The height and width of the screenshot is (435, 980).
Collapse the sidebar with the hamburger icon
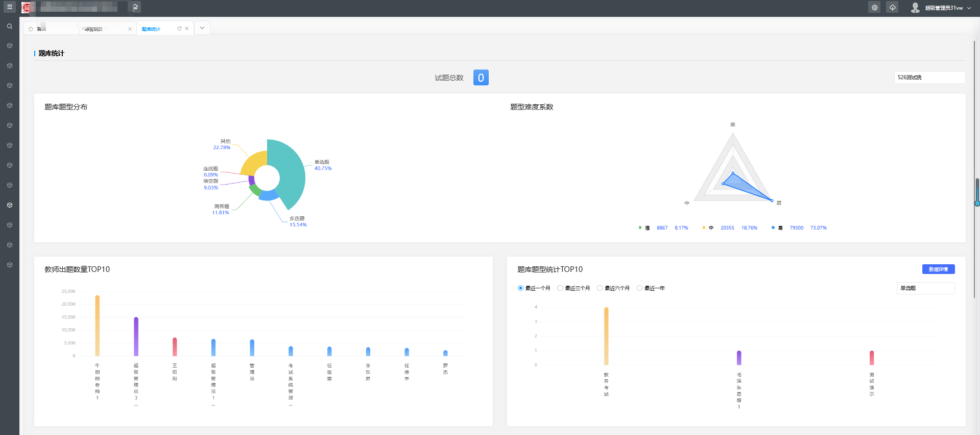pyautogui.click(x=9, y=7)
